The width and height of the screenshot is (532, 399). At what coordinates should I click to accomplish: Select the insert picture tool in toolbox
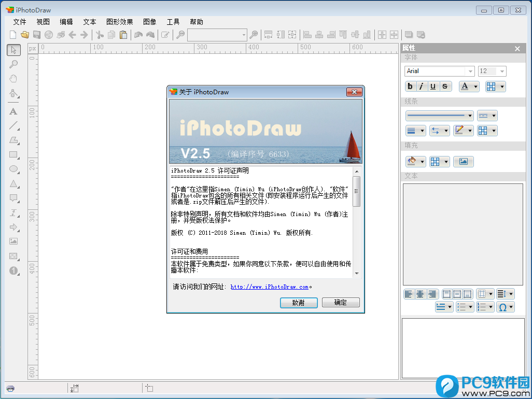[13, 241]
